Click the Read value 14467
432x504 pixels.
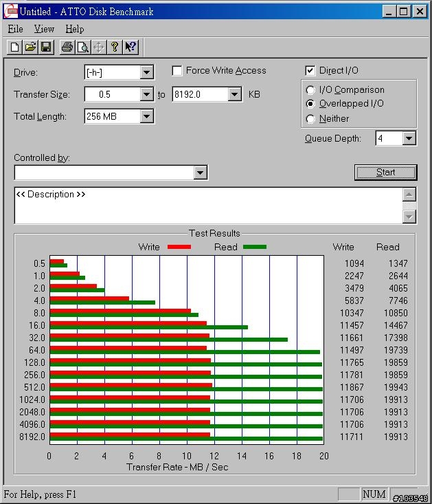[396, 326]
